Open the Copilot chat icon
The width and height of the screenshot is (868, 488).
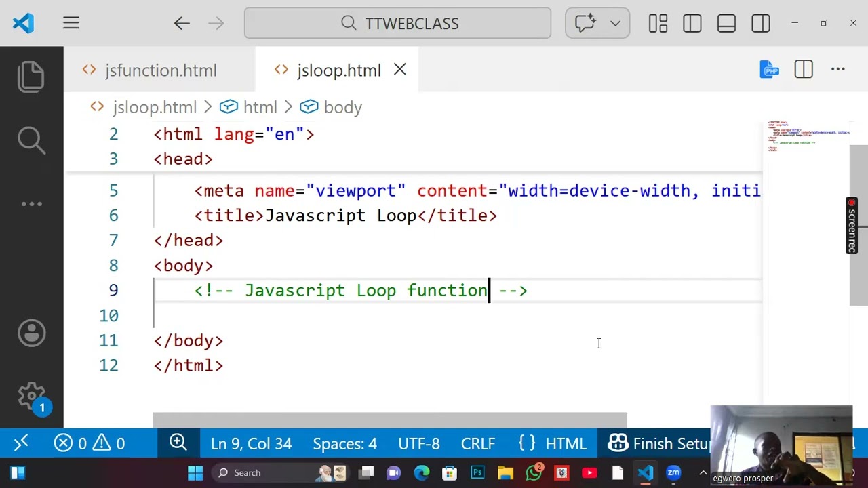pyautogui.click(x=585, y=24)
